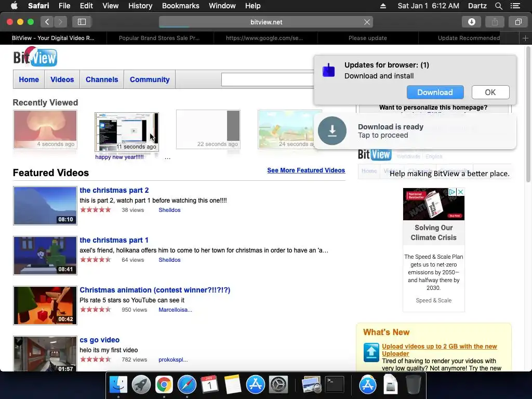Open the BitView Channels section
Screen dimensions: 532x399
[102, 79]
